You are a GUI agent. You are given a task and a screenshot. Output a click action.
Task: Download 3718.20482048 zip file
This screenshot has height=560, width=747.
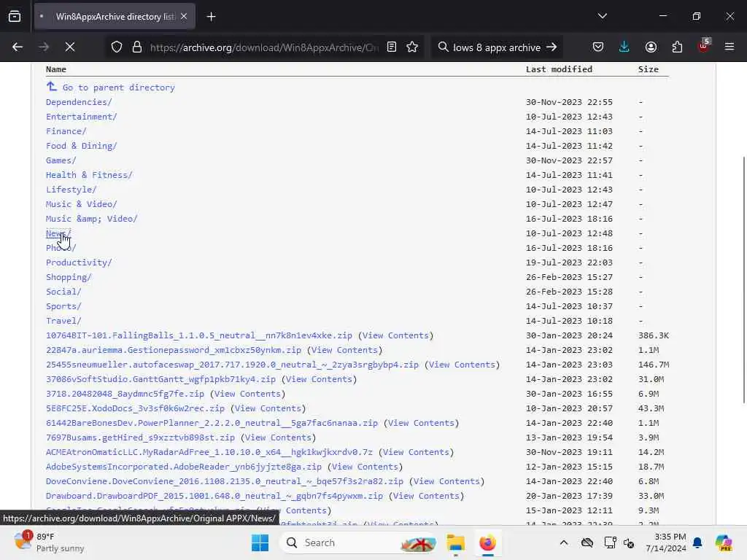coord(125,394)
